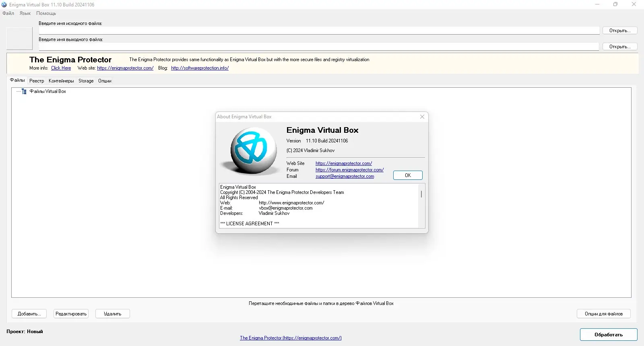644x346 pixels.
Task: Open the banner enigmaprotector.com web site link
Action: [125, 68]
